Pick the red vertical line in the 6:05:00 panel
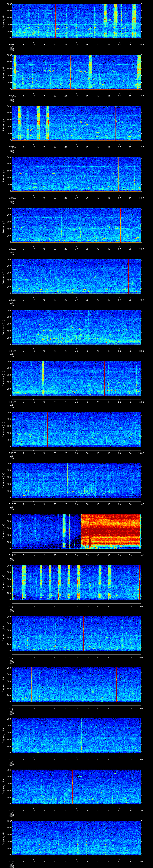153x868 pixels. pos(120,225)
